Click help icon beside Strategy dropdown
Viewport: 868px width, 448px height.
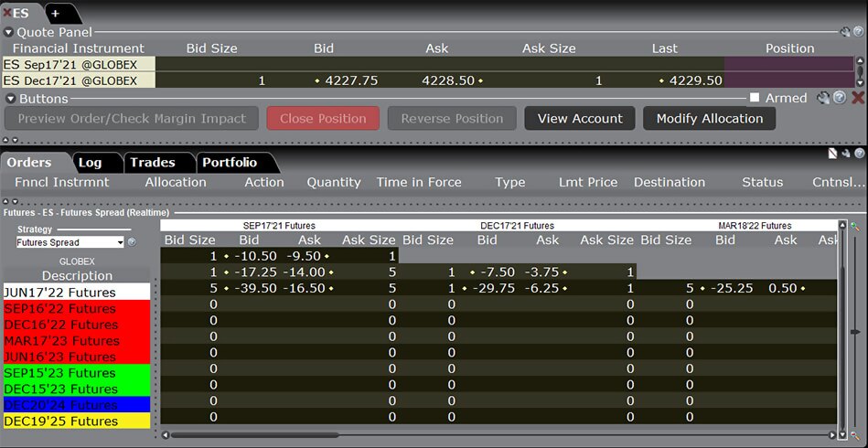coord(132,242)
